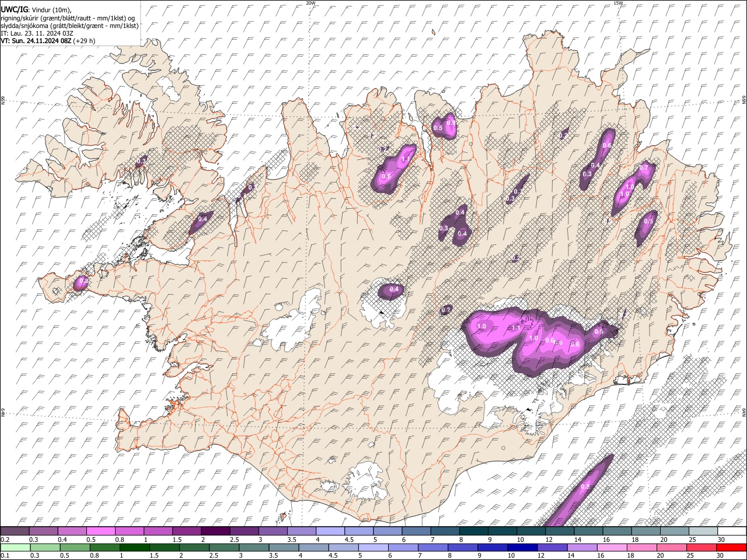The width and height of the screenshot is (747, 560).
Task: Pick the dark purple 2 swatch in the upper scale
Action: tap(215, 531)
